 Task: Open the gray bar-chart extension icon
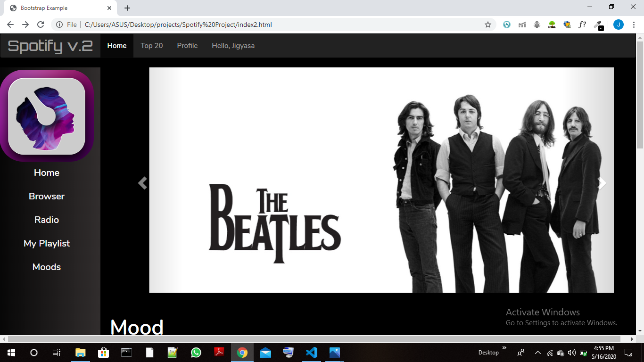(522, 25)
